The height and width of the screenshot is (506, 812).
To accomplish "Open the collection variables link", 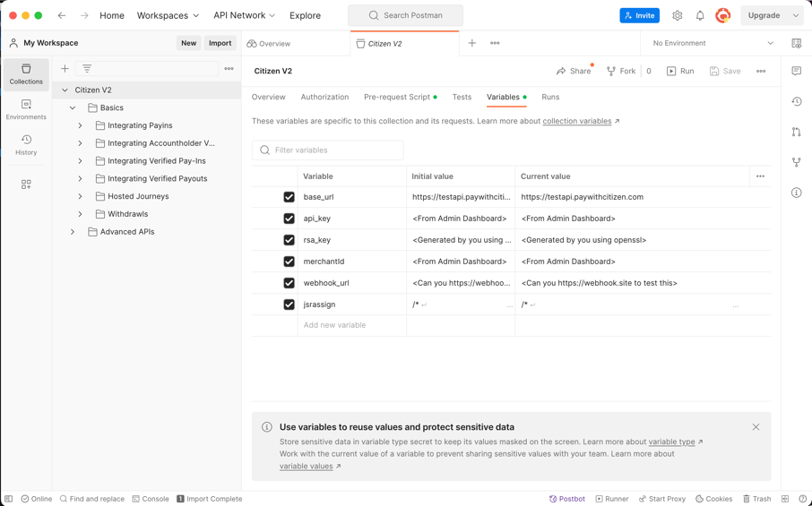I will point(577,121).
